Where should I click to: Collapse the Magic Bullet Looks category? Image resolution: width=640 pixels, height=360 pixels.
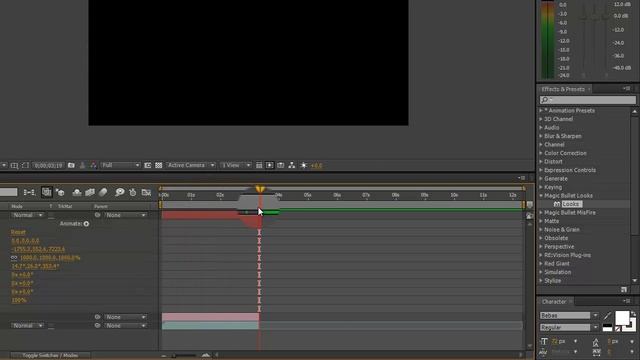coord(541,196)
